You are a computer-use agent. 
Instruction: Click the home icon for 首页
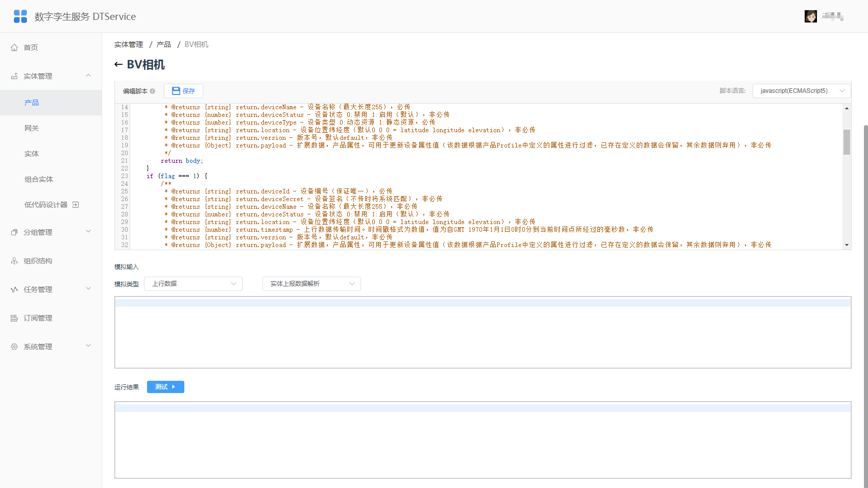(x=14, y=47)
